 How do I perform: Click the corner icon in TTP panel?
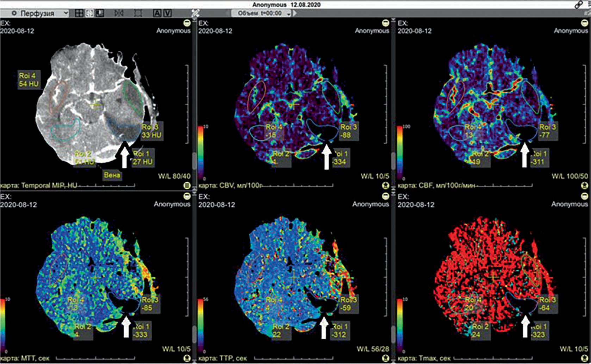point(386,358)
